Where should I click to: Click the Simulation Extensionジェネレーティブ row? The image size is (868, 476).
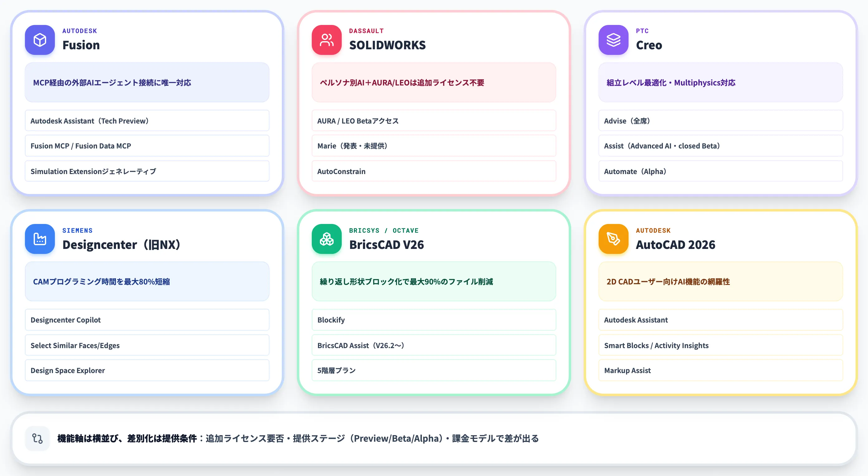[x=147, y=171]
